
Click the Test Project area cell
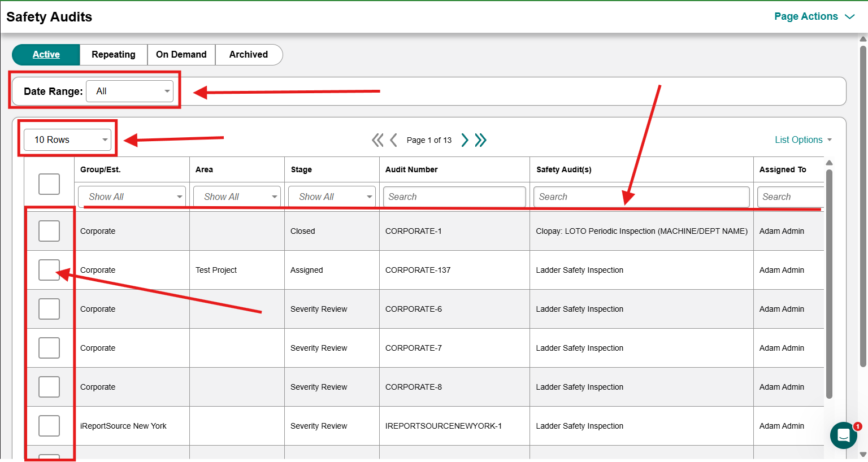[237, 270]
